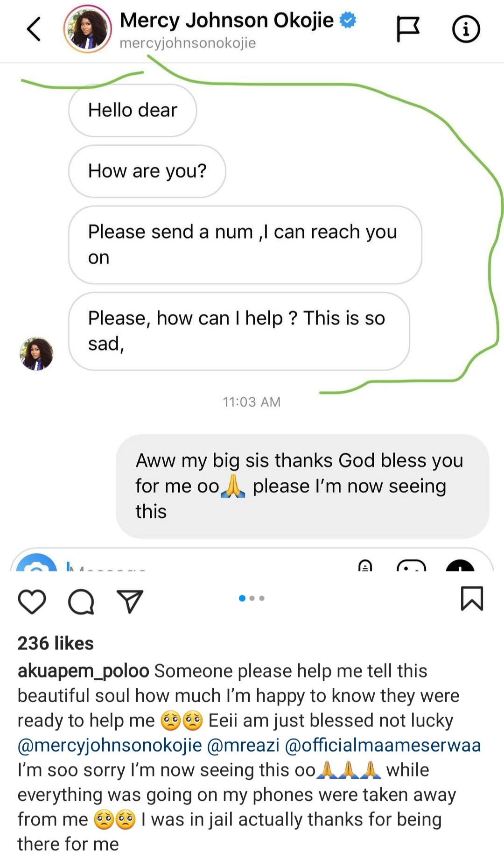This screenshot has height=853, width=504.
Task: Like the post with heart icon
Action: pyautogui.click(x=32, y=601)
